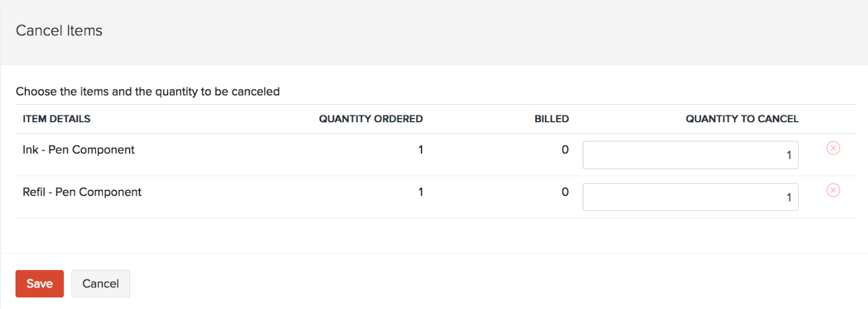
Task: Select the Quantity Ordered column header
Action: pos(371,119)
